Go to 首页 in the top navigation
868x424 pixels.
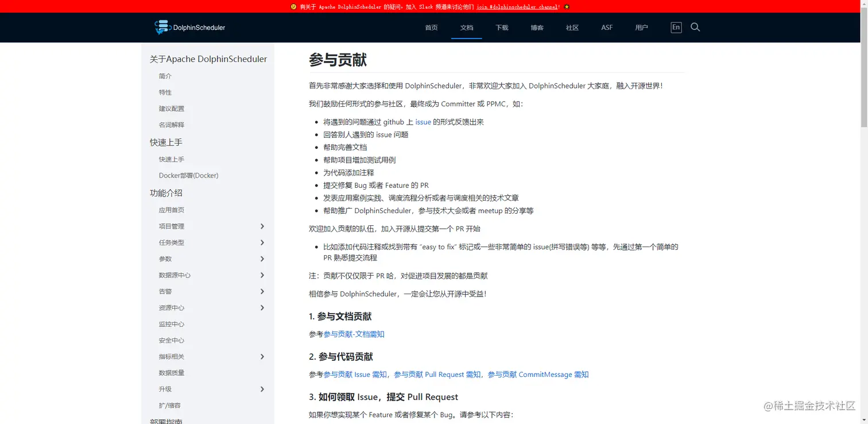[x=431, y=28]
